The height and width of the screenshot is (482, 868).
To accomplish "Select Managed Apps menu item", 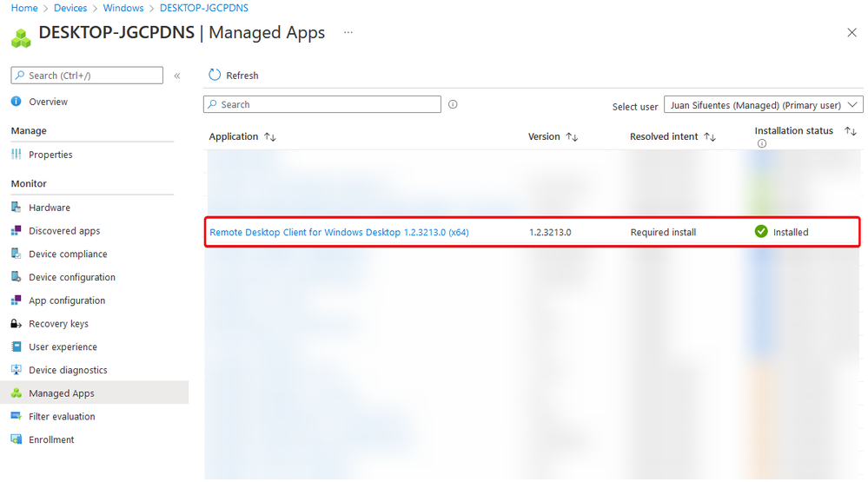I will 62,393.
